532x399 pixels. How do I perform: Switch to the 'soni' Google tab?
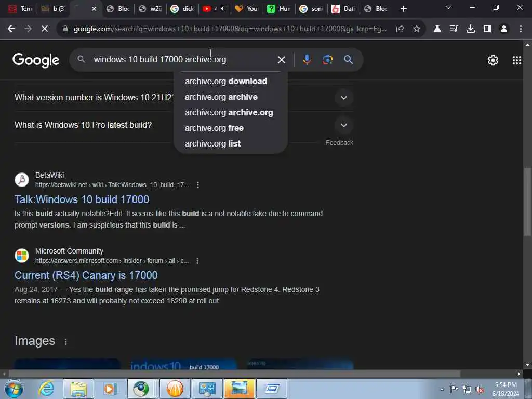tap(312, 9)
